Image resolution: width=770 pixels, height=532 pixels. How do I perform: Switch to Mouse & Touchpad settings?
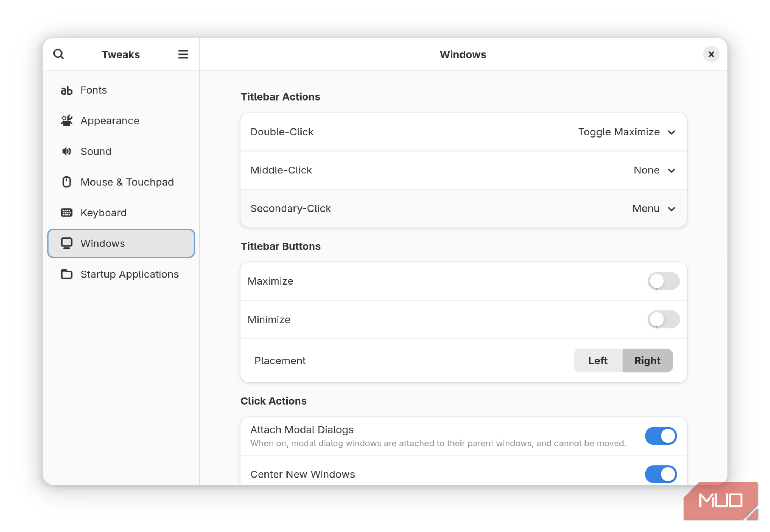121,182
